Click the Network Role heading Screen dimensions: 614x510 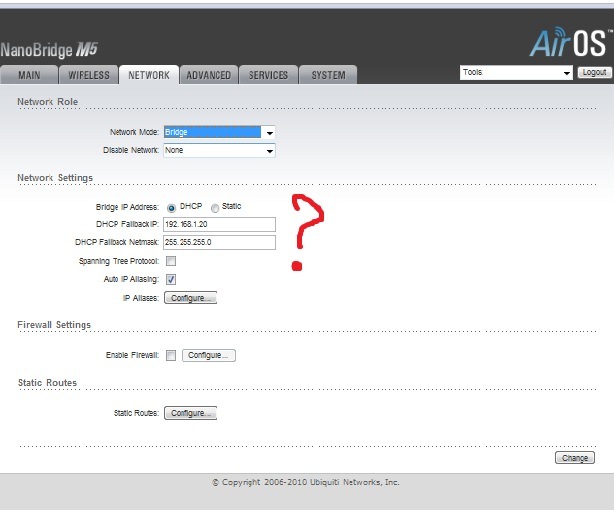coord(47,102)
